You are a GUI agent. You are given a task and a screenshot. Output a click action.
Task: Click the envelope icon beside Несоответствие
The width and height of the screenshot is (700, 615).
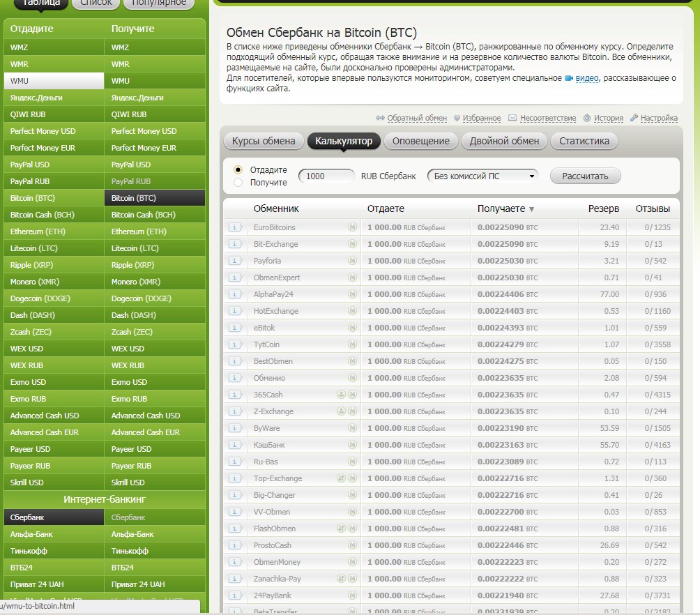512,118
